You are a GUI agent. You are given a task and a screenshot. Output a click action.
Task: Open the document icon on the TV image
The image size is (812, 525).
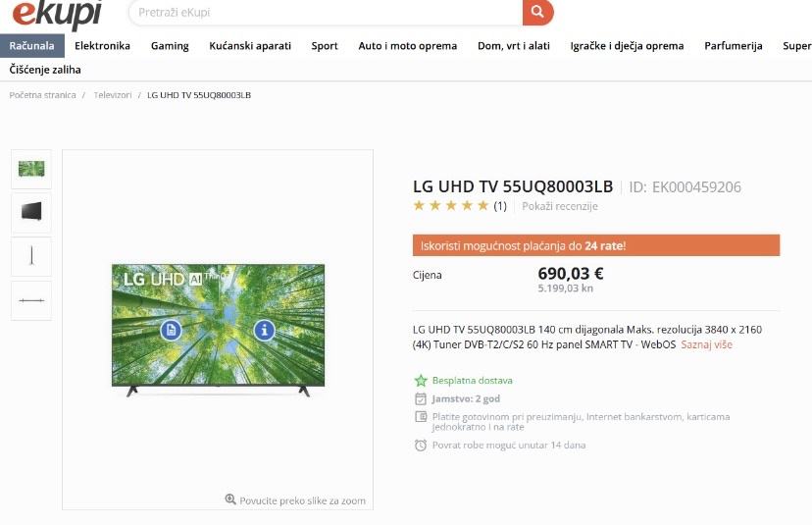171,330
